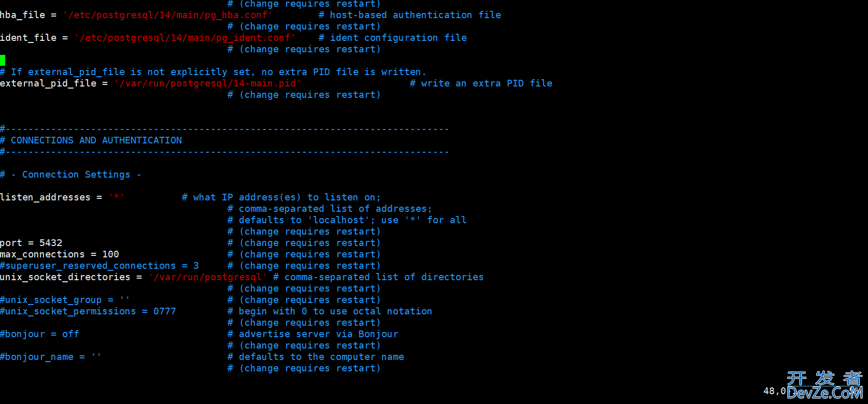The image size is (868, 404).
Task: Click the listen_addresses '*' value
Action: 117,197
